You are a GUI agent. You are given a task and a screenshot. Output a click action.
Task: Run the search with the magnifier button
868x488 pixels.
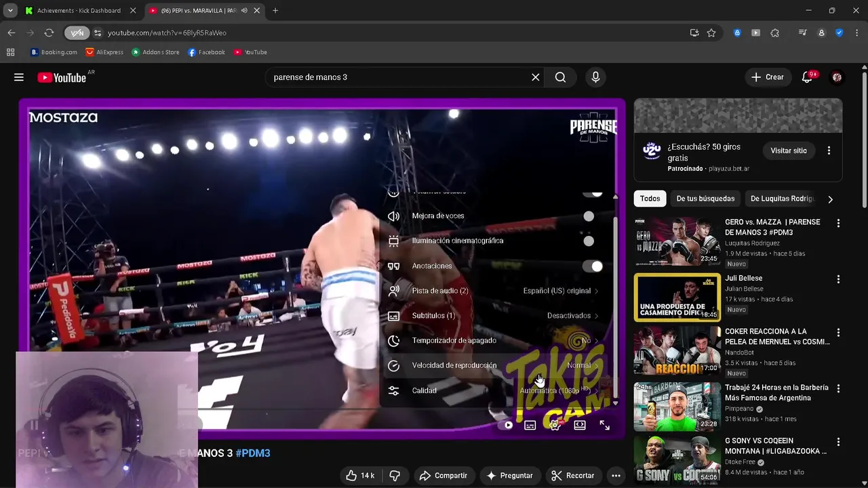pyautogui.click(x=561, y=77)
